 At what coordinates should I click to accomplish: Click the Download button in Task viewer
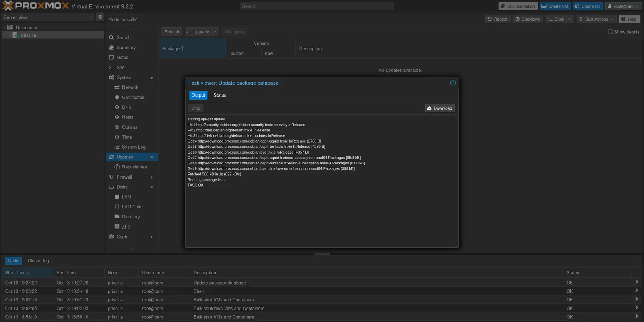click(x=440, y=108)
